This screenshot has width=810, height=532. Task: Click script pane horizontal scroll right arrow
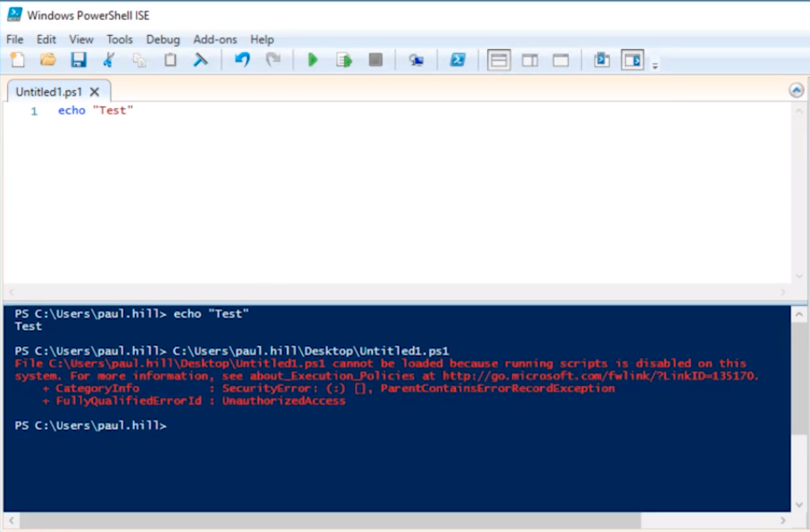pyautogui.click(x=783, y=291)
